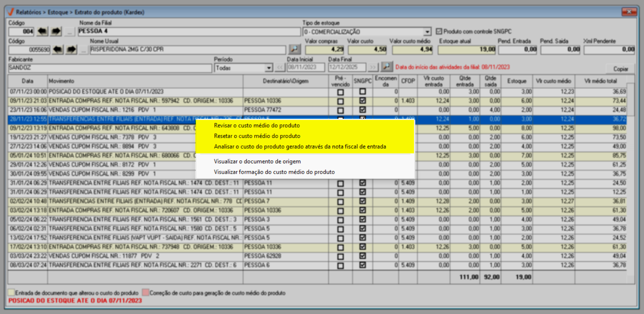The width and height of the screenshot is (644, 314).
Task: Click next product arrow beside code 0055690
Action: (71, 50)
